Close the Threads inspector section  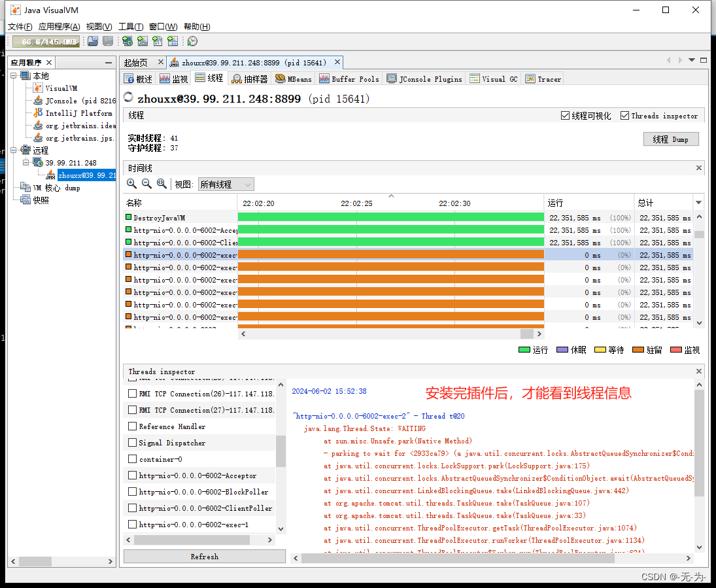(698, 371)
